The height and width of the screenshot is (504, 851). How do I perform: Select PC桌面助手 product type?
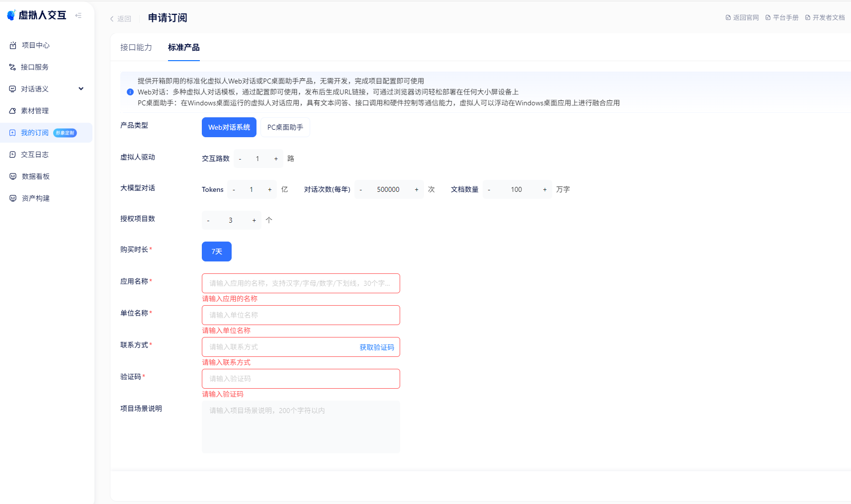[285, 127]
